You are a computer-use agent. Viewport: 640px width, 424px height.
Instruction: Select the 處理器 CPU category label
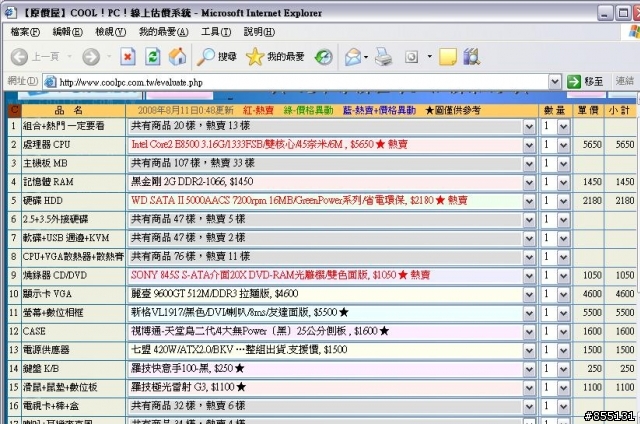pyautogui.click(x=47, y=145)
